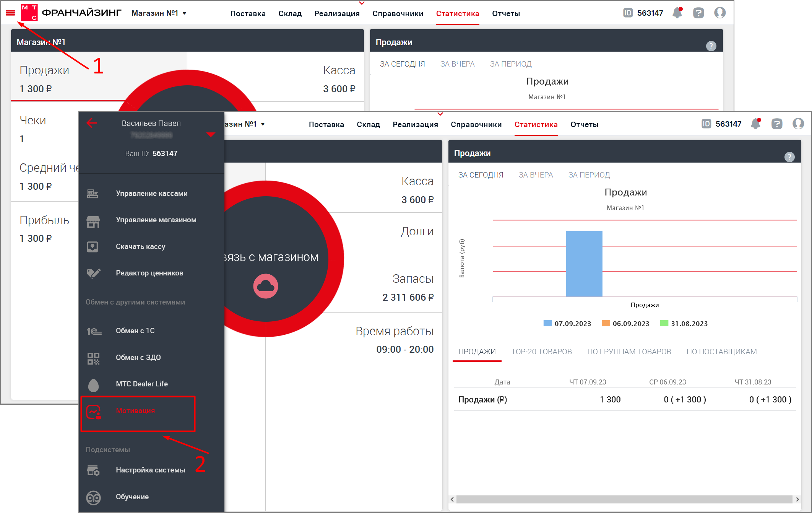Click horizontal scrollbar under sales table
Viewport: 812px width, 513px height.
[624, 499]
